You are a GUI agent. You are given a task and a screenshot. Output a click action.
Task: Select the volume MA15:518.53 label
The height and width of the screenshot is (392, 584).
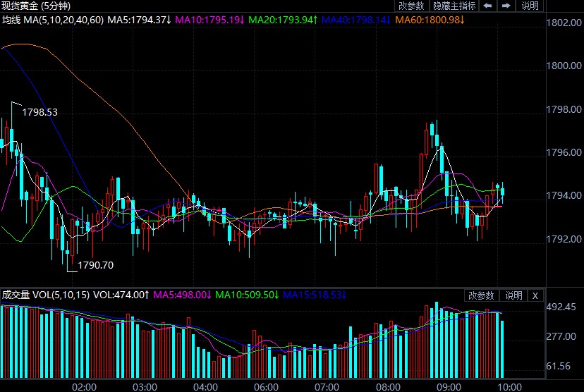315,295
